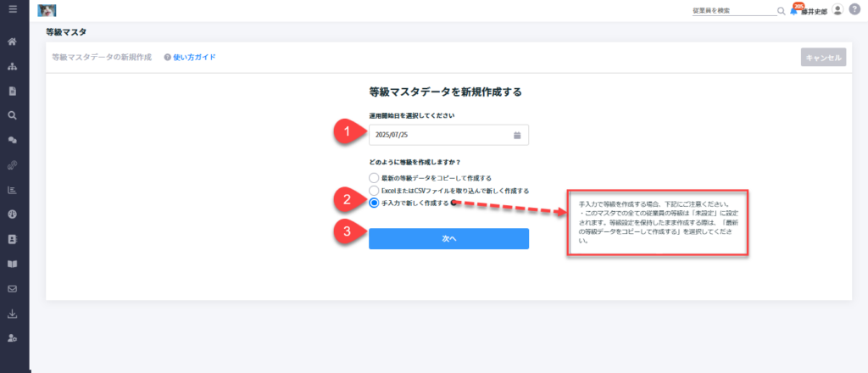
Task: Click the 従業員を検索 search field
Action: tap(734, 10)
